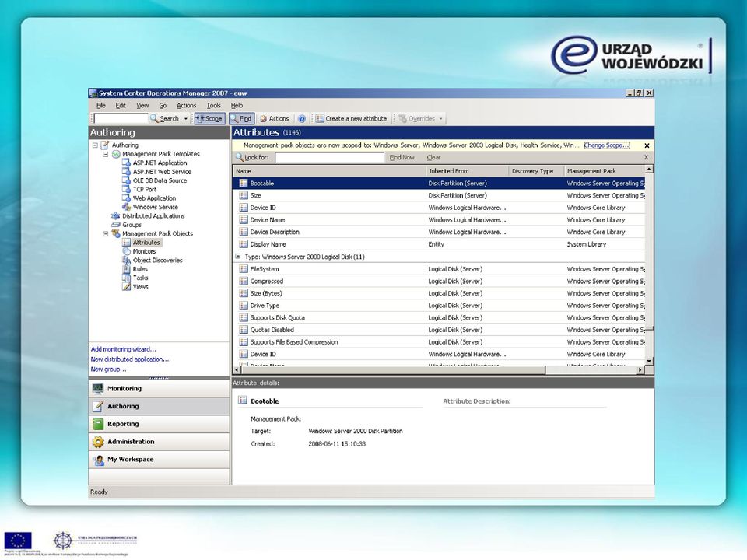Open the Search dropdown arrow
Screen dimensions: 747x560
[x=186, y=118]
